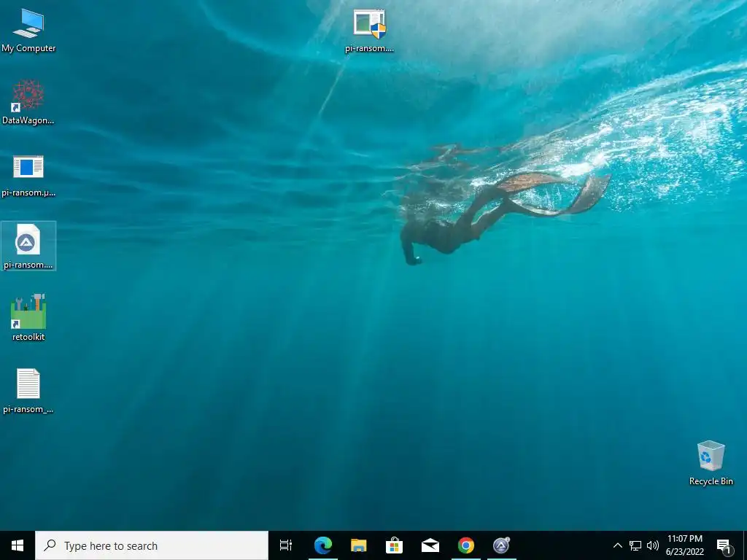Viewport: 747px width, 560px height.
Task: Select the pi-ransom_ text document icon
Action: 28,391
